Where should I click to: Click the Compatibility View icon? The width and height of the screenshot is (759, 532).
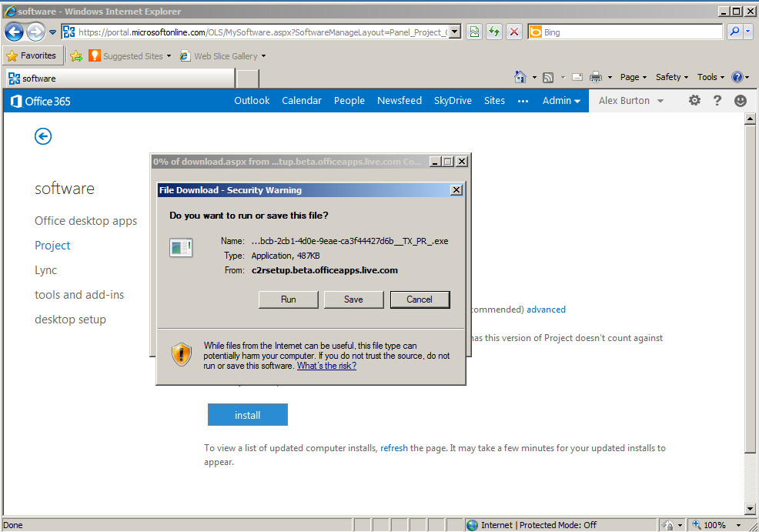(x=474, y=32)
